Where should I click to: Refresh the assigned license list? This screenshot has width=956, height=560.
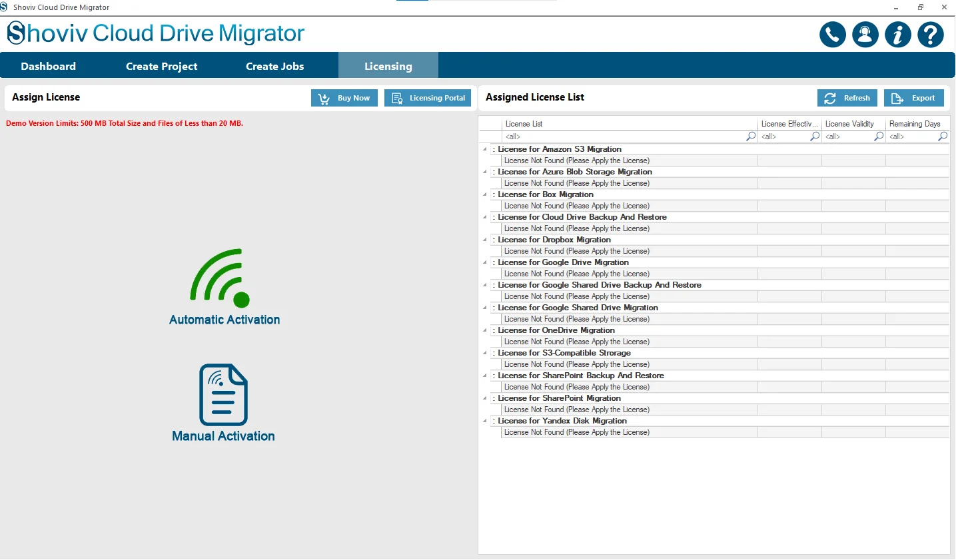847,98
